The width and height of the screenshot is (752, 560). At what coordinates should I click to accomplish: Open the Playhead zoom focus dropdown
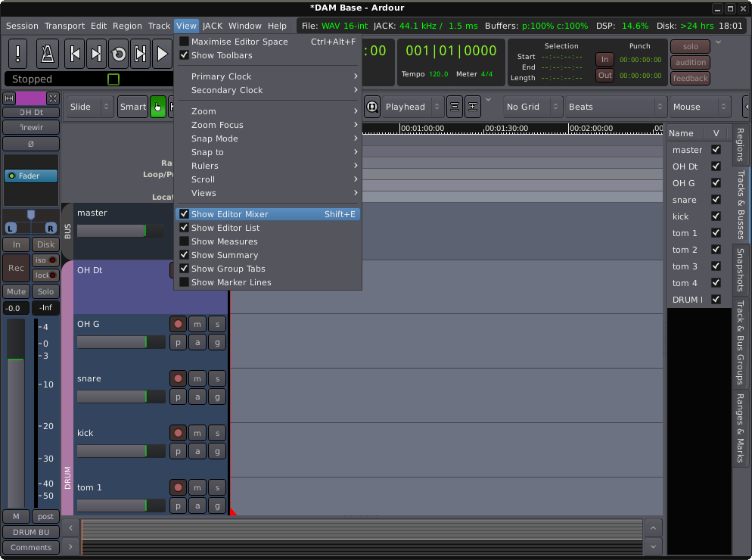(x=412, y=107)
